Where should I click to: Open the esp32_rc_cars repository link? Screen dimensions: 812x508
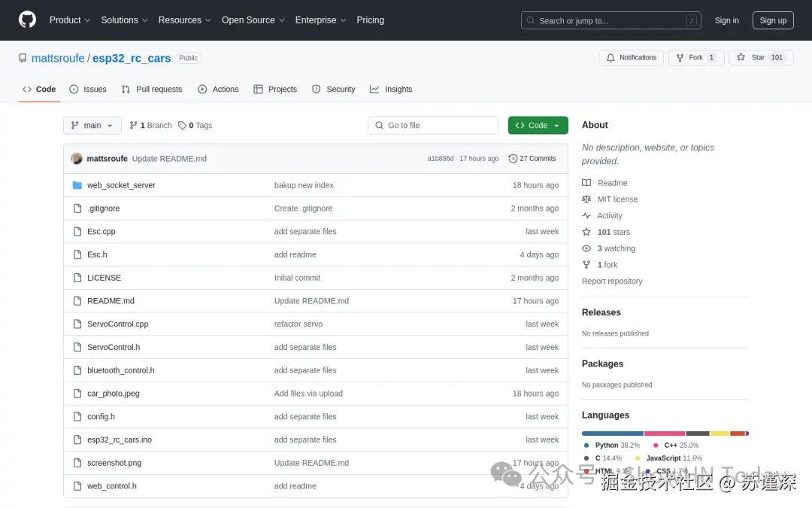coord(132,58)
